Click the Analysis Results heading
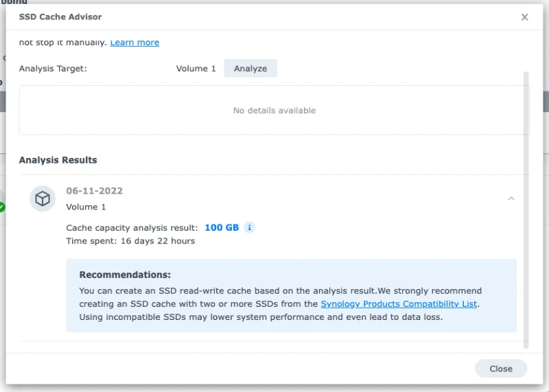The image size is (549, 392). click(x=58, y=160)
